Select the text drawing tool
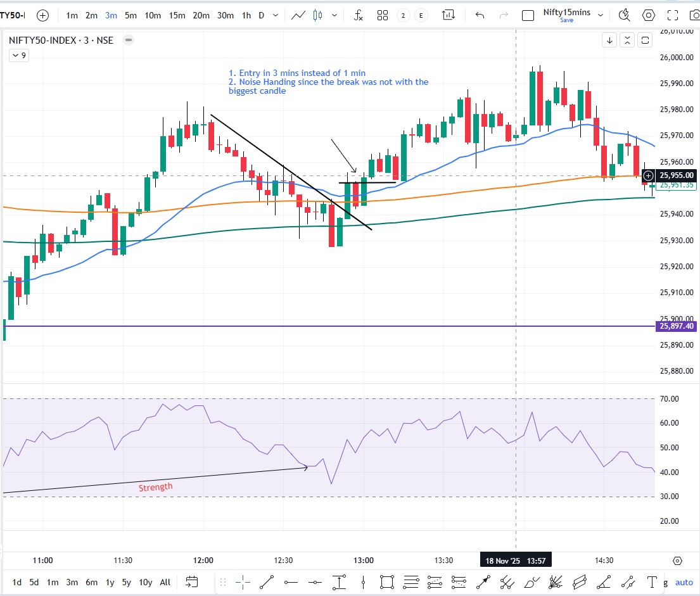Image resolution: width=700 pixels, height=596 pixels. point(652,581)
